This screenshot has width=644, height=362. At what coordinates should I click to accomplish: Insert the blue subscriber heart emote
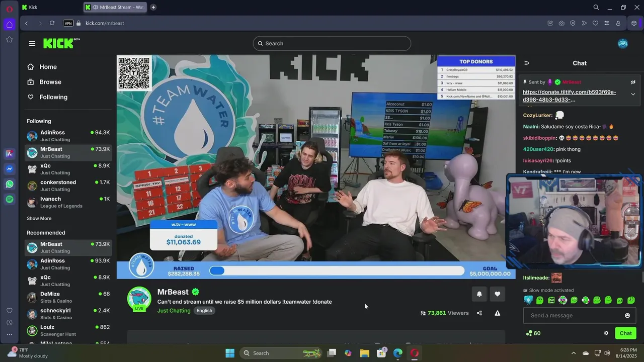tap(528, 300)
